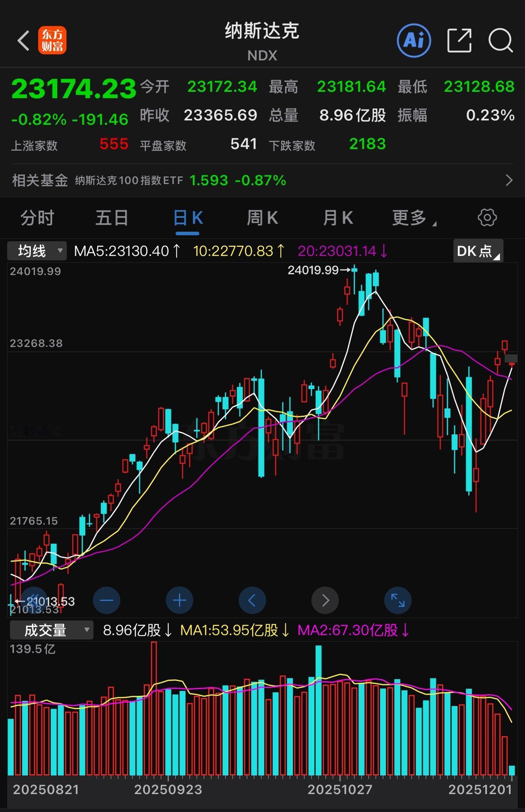Switch to the 月K tab
Viewport: 525px width, 812px height.
[338, 218]
